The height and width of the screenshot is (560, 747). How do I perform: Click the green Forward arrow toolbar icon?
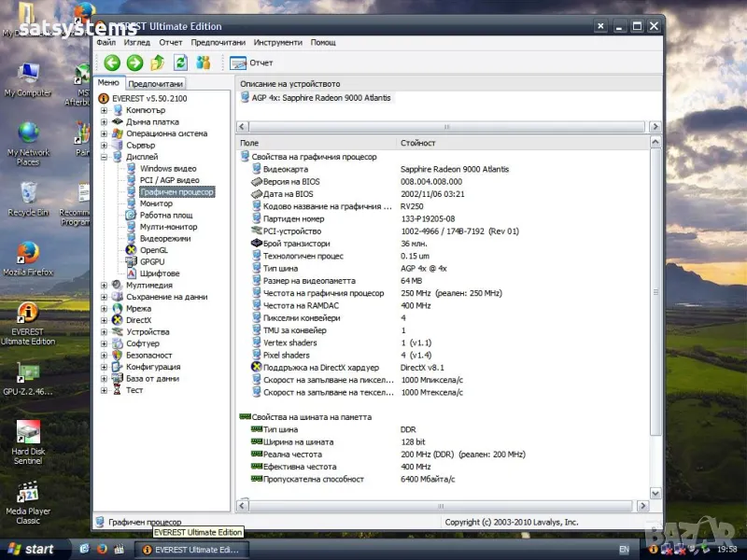134,63
